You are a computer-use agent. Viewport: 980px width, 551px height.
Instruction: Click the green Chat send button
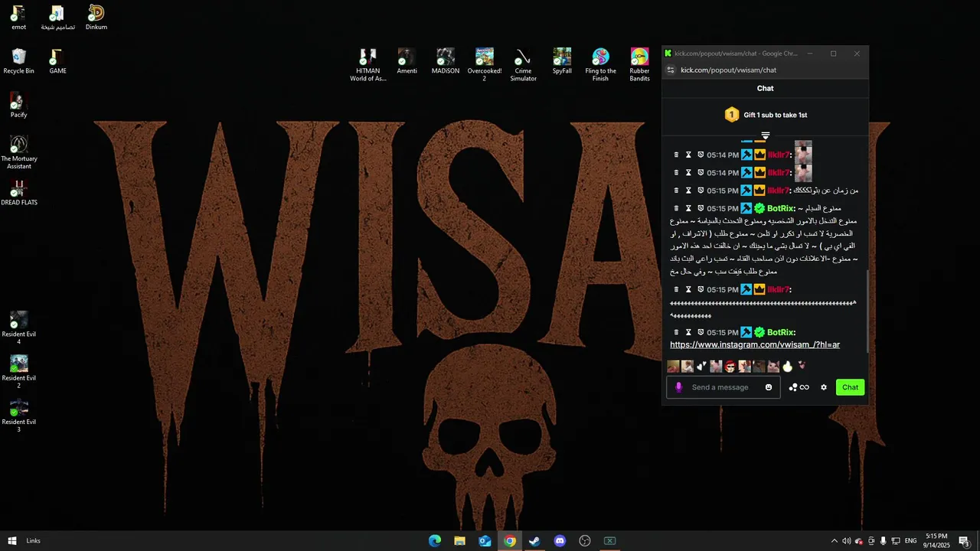(850, 387)
